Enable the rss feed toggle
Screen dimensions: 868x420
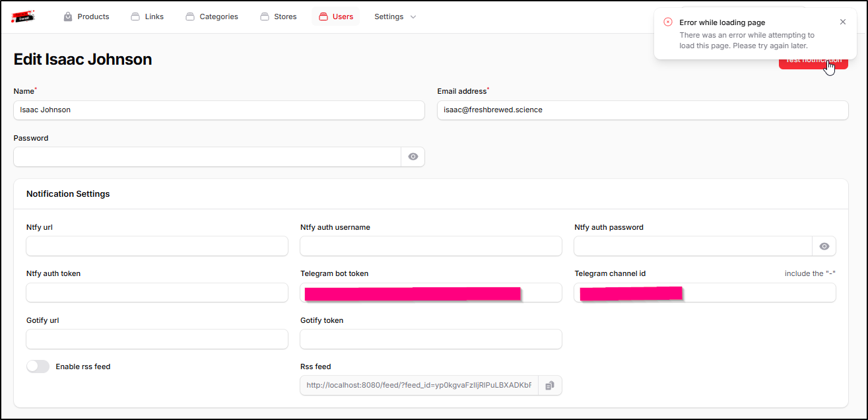[38, 367]
